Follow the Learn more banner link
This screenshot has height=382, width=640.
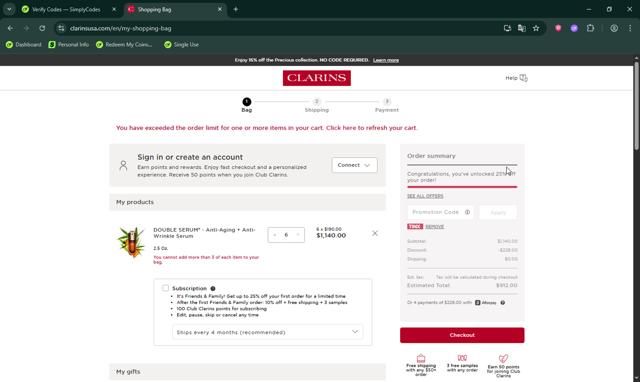[386, 60]
